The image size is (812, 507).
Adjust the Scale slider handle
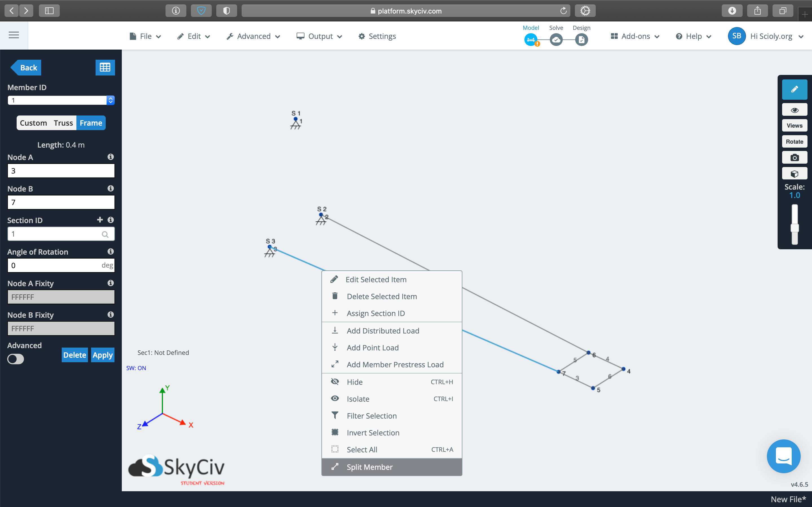pyautogui.click(x=794, y=228)
